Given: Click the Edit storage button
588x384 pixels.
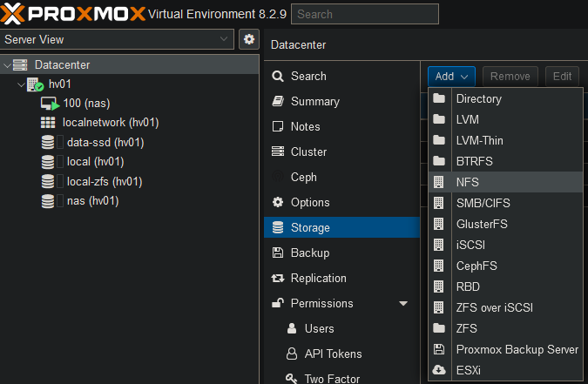Looking at the screenshot, I should (563, 76).
